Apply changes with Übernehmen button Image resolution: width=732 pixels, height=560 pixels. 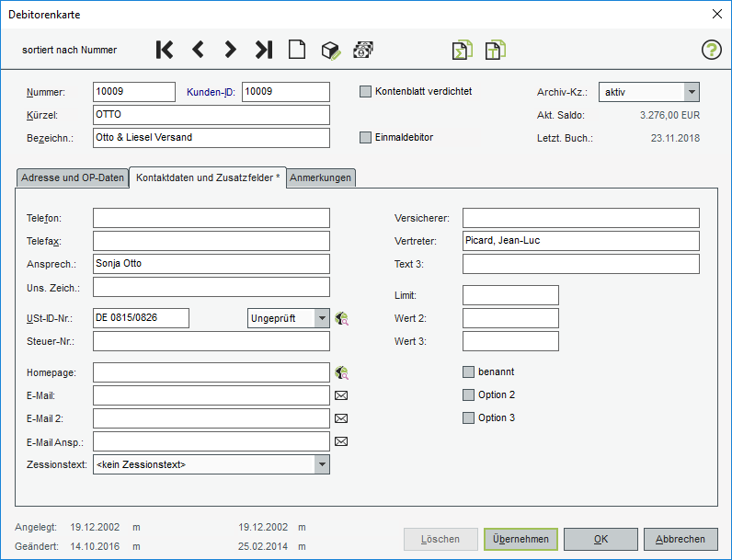(x=521, y=539)
